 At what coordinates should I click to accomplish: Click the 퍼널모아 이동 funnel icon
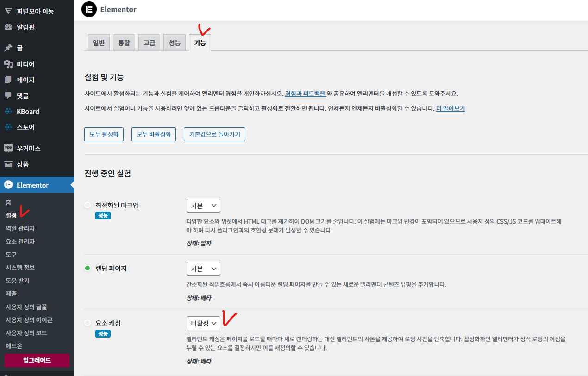(8, 11)
